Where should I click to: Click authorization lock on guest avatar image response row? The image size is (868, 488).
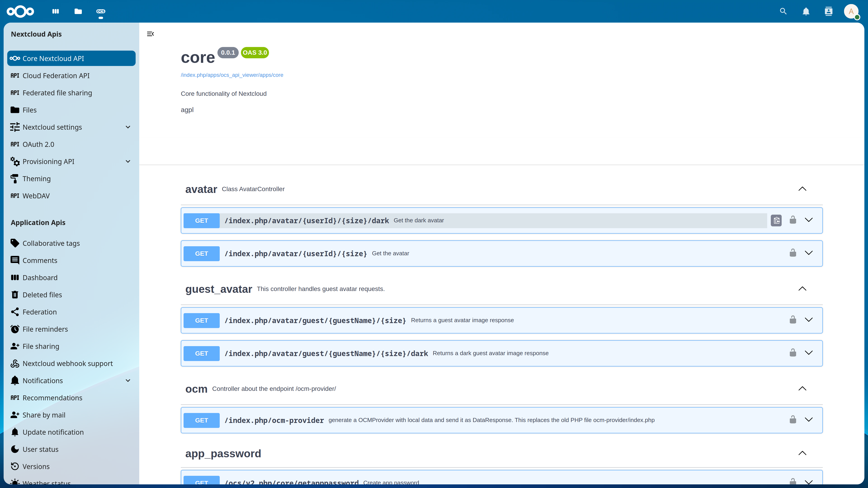[793, 320]
